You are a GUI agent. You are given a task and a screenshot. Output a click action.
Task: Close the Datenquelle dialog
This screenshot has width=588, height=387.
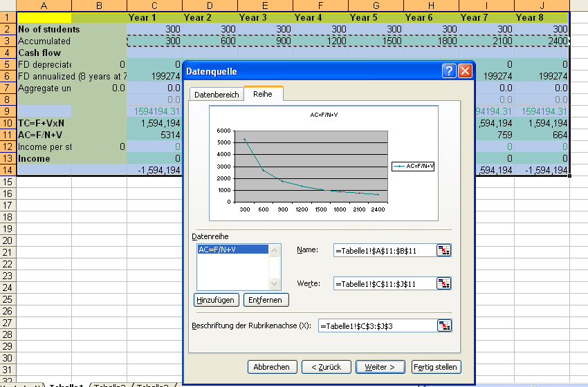pos(465,70)
